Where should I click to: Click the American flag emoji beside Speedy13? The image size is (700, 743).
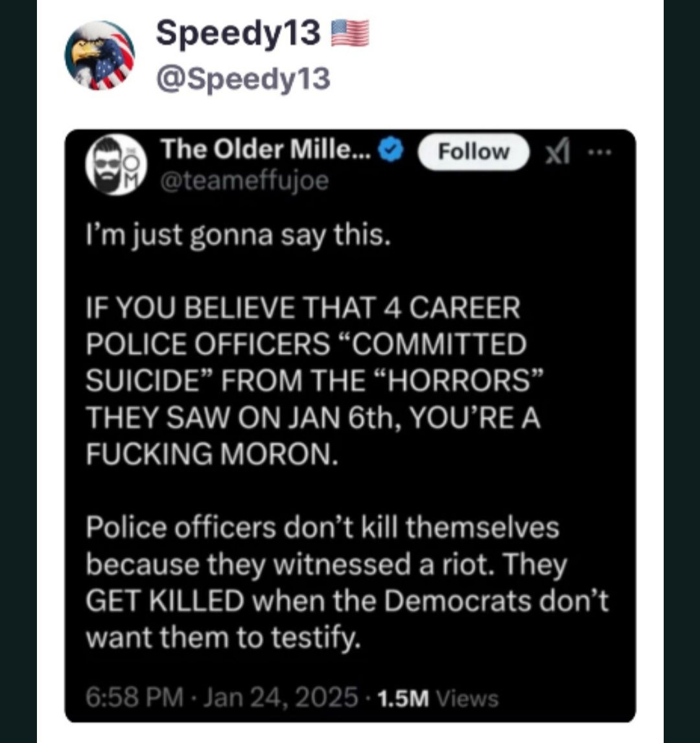click(x=350, y=34)
